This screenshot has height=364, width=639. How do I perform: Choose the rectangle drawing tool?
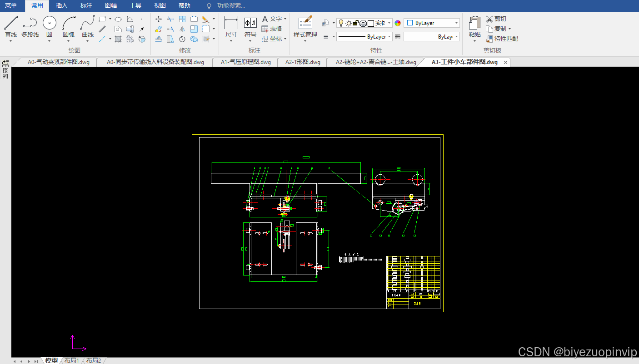[103, 19]
